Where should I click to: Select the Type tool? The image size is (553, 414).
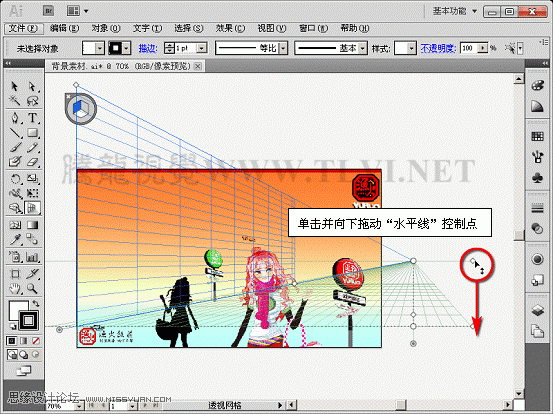pyautogui.click(x=32, y=118)
